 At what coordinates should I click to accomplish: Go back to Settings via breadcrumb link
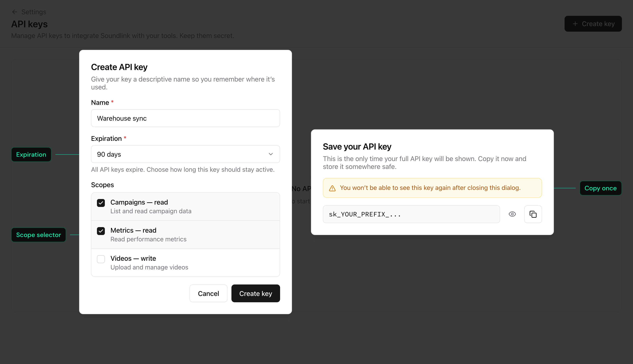click(x=34, y=12)
